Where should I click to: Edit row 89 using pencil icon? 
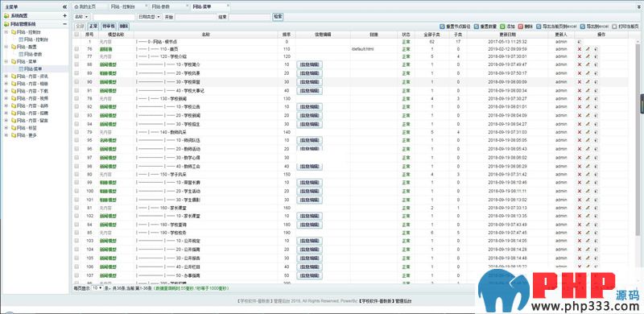[588, 73]
